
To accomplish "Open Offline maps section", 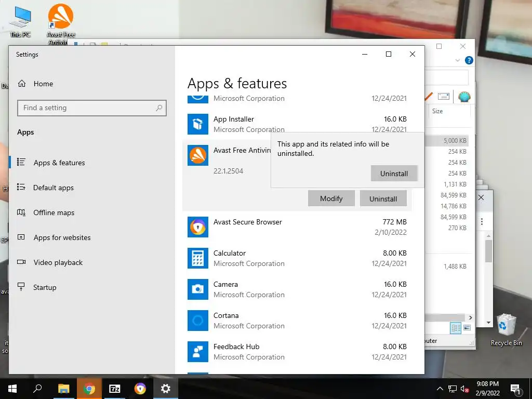I will click(54, 212).
